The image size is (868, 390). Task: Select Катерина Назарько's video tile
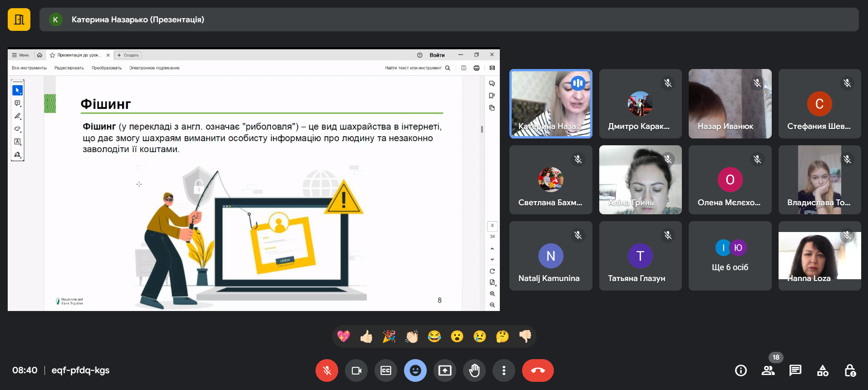click(551, 104)
